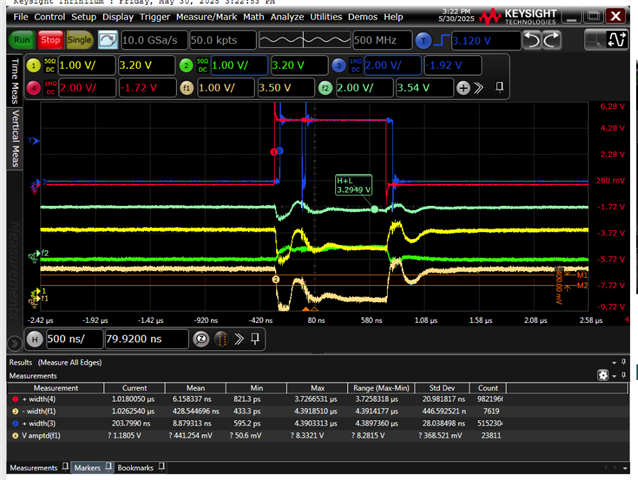Toggle math function f1 button
638x480 pixels.
click(186, 88)
